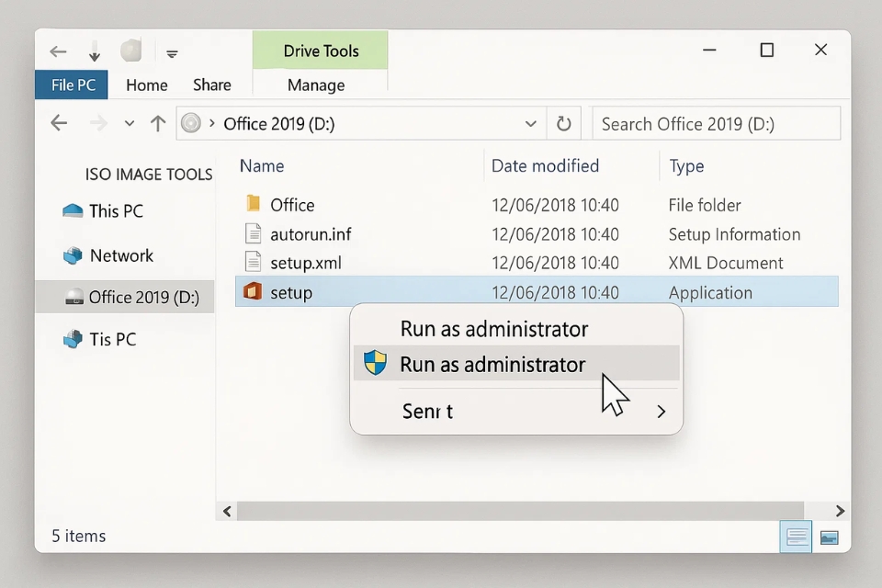
Task: Go up one folder level with the up arrow
Action: [158, 123]
